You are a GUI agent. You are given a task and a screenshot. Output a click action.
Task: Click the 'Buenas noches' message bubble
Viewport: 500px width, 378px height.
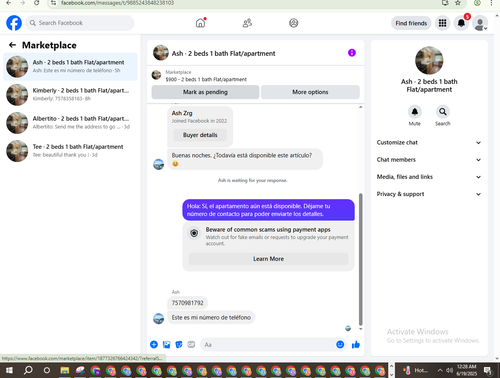point(245,159)
